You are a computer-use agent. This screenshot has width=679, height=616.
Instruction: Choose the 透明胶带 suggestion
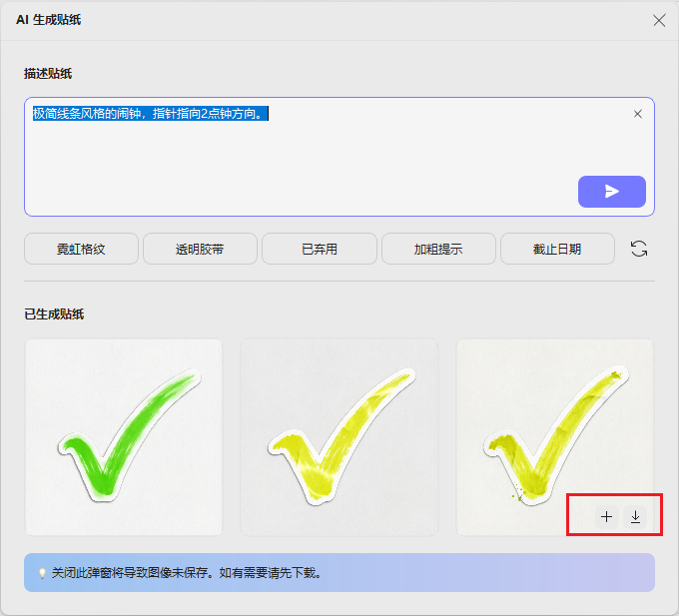click(200, 249)
